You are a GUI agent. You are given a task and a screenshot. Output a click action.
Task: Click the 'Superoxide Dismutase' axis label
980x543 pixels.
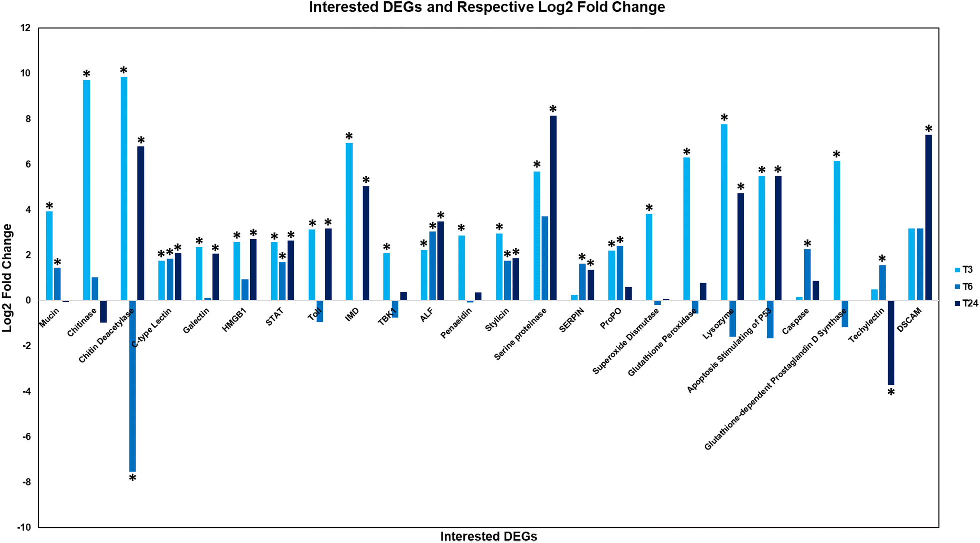pos(626,341)
